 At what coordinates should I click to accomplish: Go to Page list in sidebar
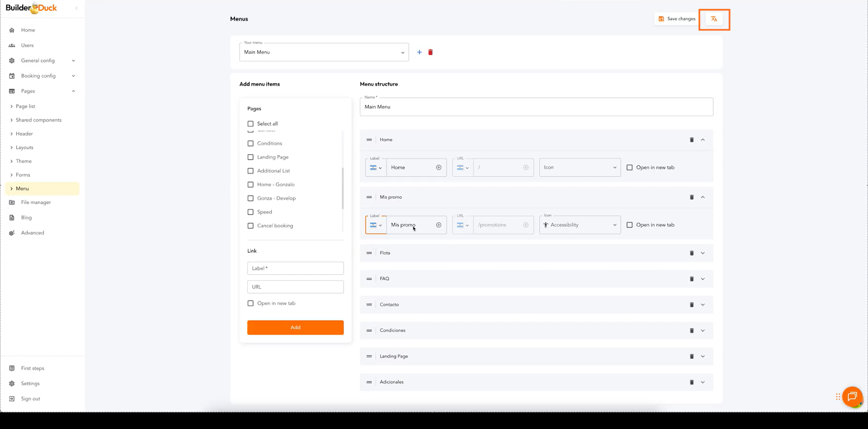pyautogui.click(x=25, y=106)
